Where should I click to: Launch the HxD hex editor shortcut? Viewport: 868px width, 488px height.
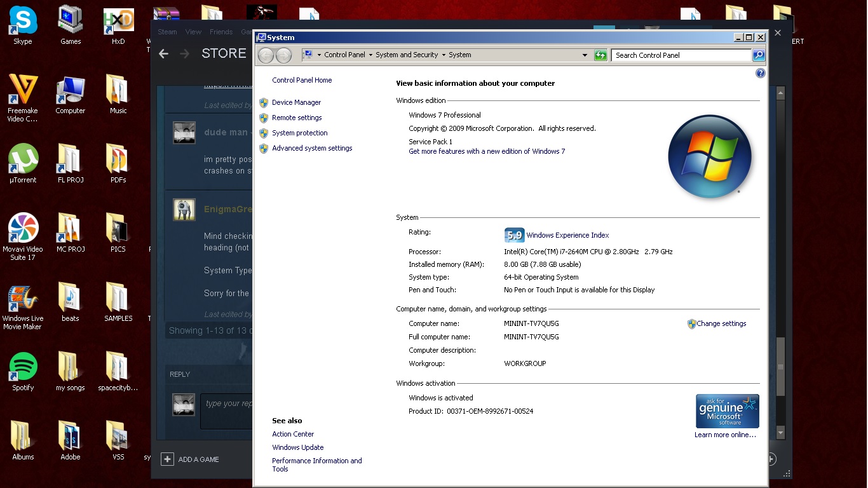pos(118,25)
